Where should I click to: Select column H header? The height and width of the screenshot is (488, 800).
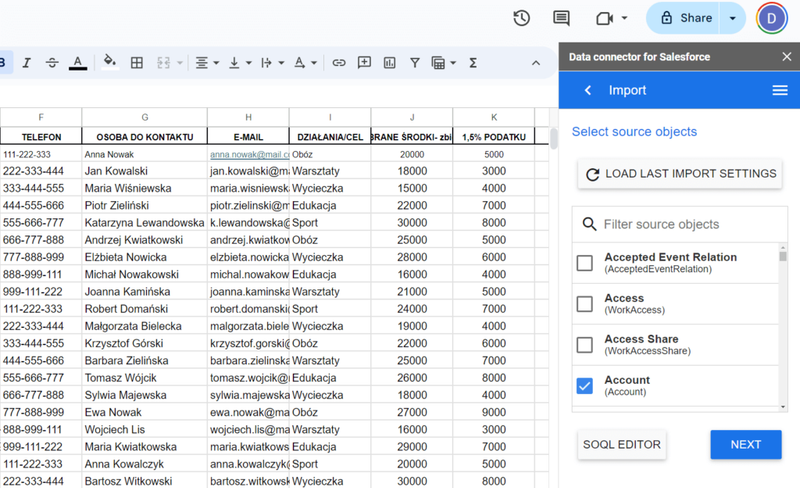tap(248, 117)
